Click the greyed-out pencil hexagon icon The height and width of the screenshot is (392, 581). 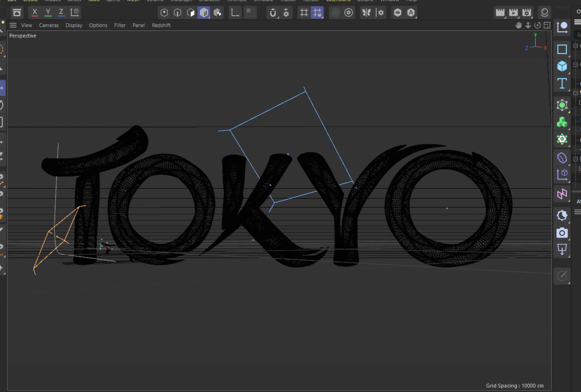tap(562, 276)
